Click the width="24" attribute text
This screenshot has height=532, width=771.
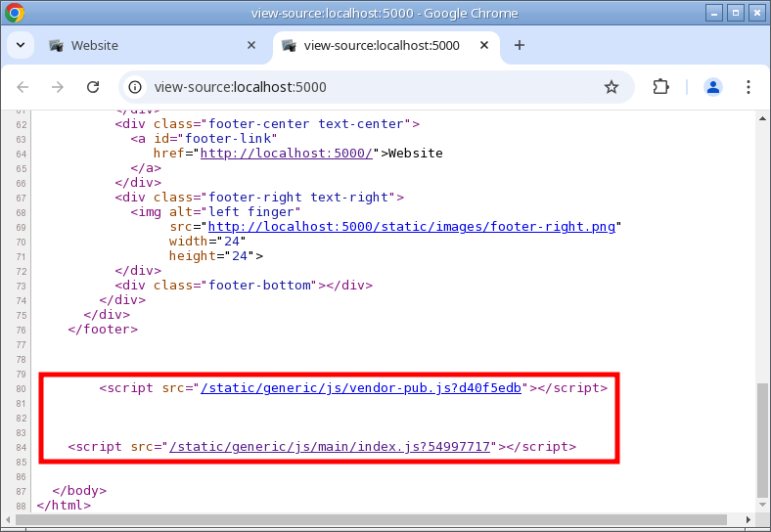point(207,242)
